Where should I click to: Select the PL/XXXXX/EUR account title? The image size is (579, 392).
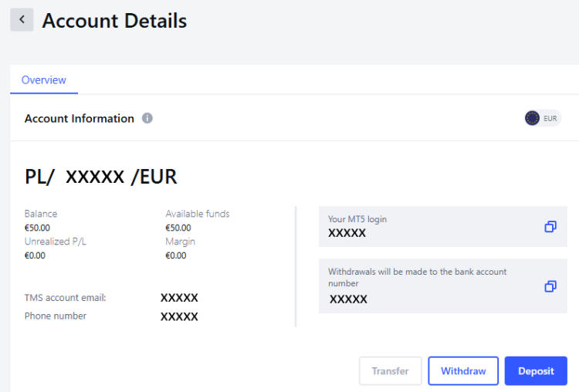coord(101,177)
